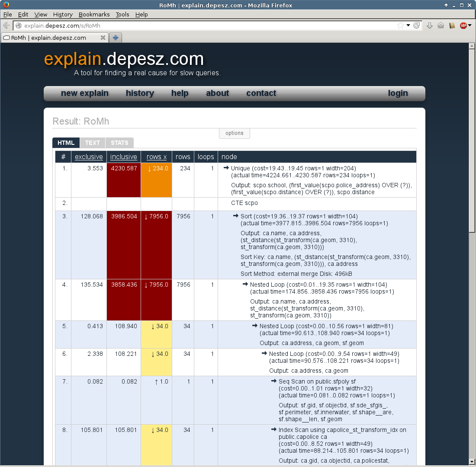
Task: Click exclusive value 105.801 in row 8
Action: click(92, 430)
